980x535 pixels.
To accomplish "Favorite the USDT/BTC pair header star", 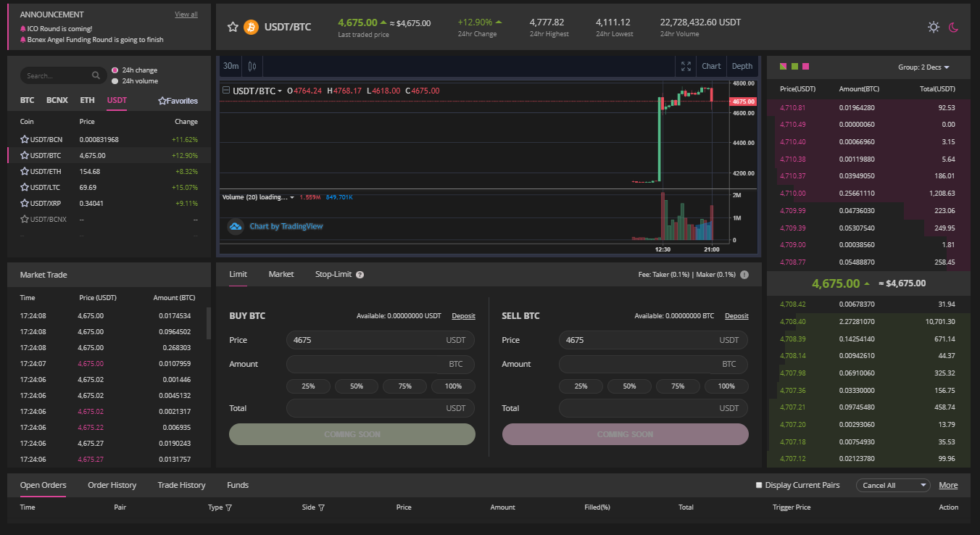I will click(x=233, y=27).
